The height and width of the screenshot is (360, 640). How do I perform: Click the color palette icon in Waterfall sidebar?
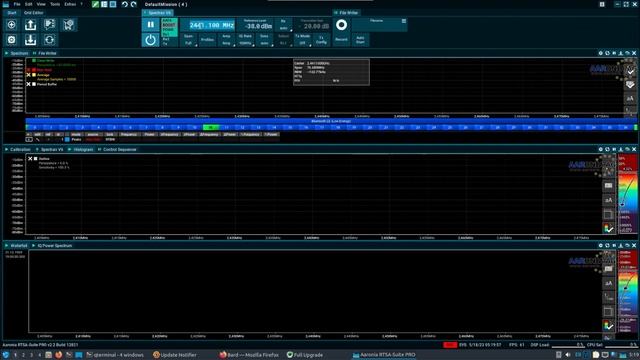608,325
